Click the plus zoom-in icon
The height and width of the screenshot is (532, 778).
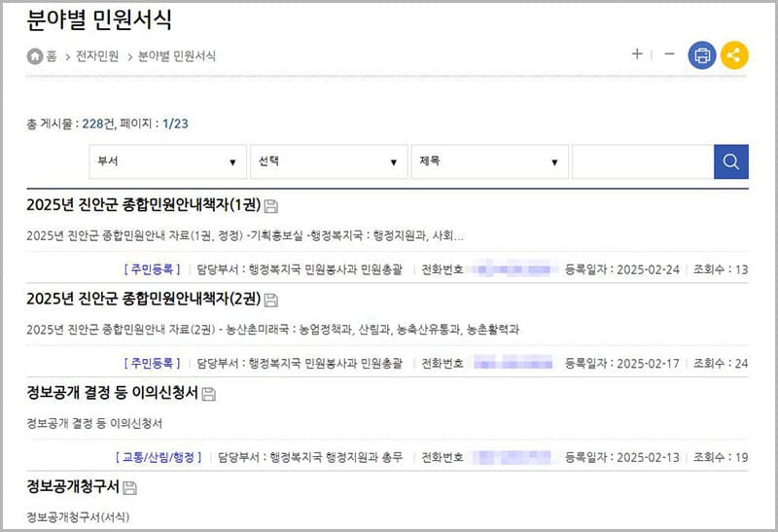click(637, 54)
